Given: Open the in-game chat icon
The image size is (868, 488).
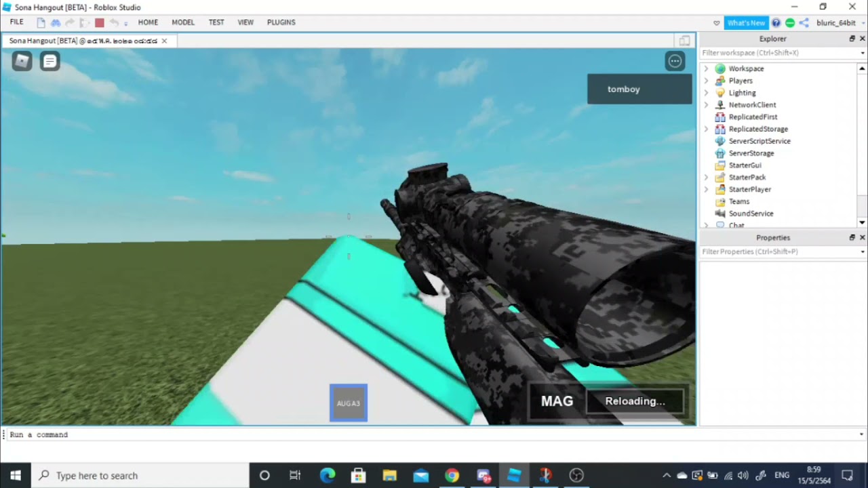Looking at the screenshot, I should [x=50, y=62].
